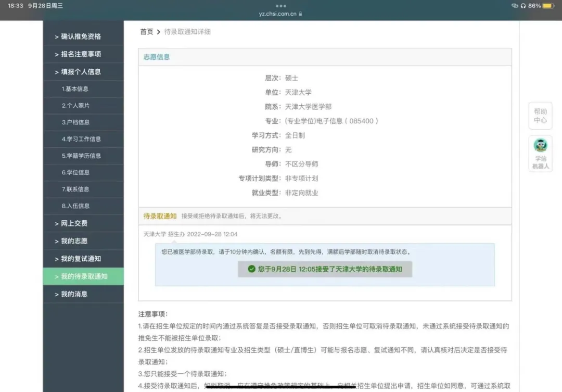
Task: Click the URL yz.chsi.com.cn address bar
Action: [278, 14]
